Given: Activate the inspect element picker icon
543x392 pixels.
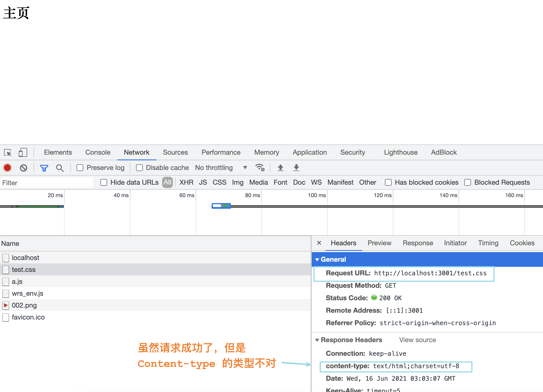Looking at the screenshot, I should point(8,153).
